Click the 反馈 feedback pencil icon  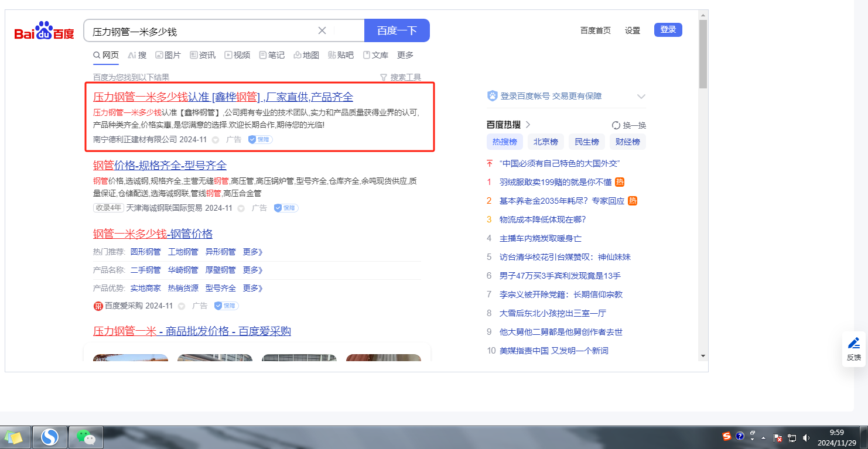coord(854,343)
